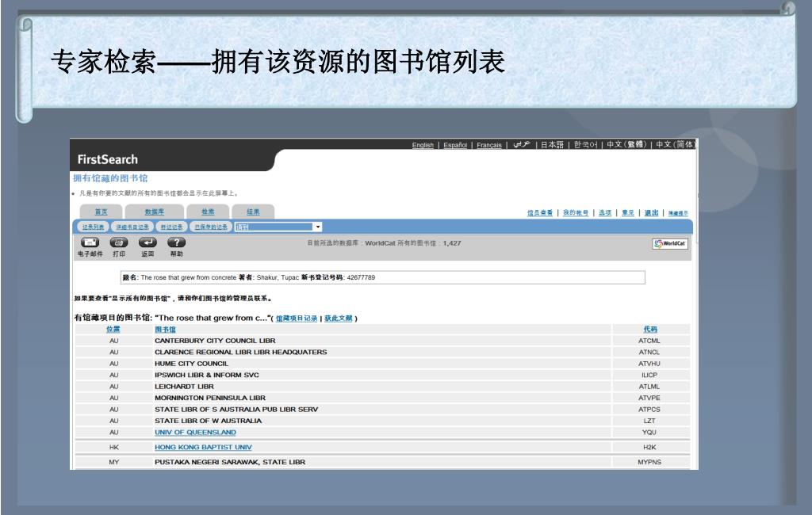Click the 退出 (Exit) link
The height and width of the screenshot is (515, 812).
pos(652,212)
